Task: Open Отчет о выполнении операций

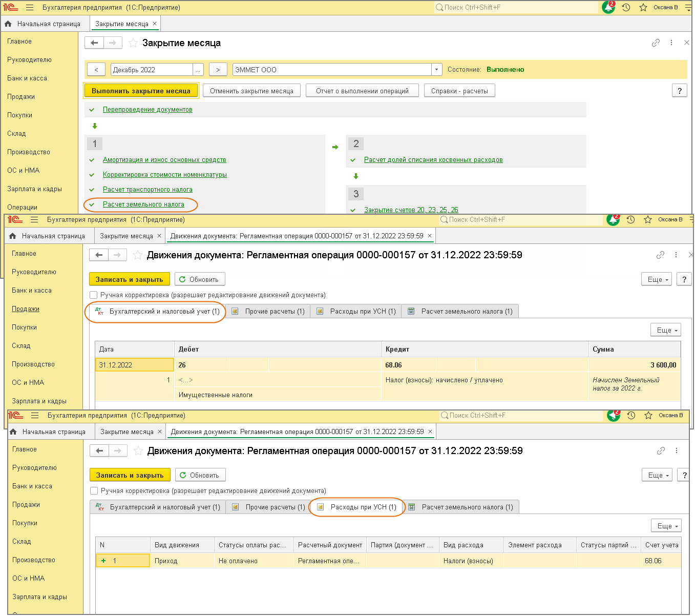Action: click(362, 91)
